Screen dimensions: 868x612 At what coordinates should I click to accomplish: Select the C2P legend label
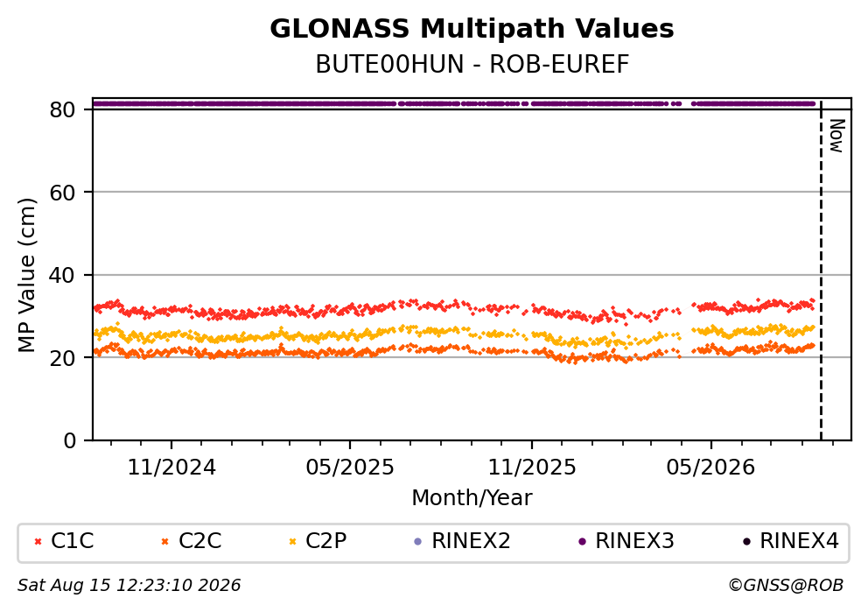pos(326,541)
